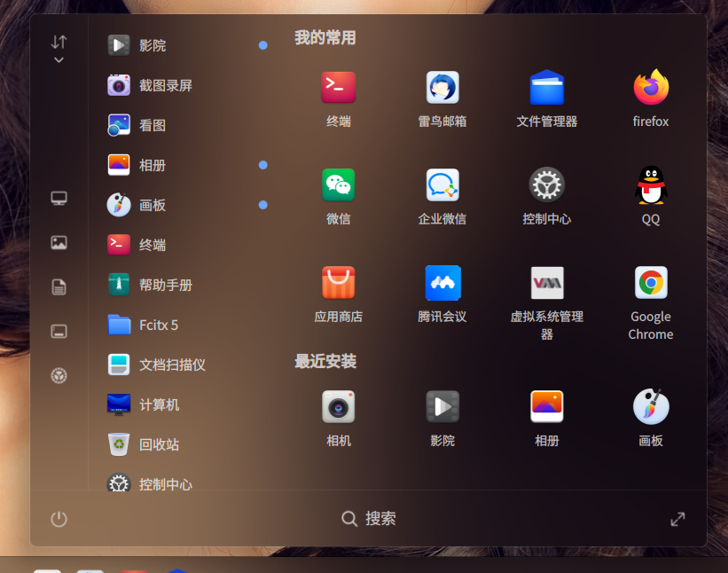728x573 pixels.
Task: Open 计算机 from the app list
Action: point(187,404)
